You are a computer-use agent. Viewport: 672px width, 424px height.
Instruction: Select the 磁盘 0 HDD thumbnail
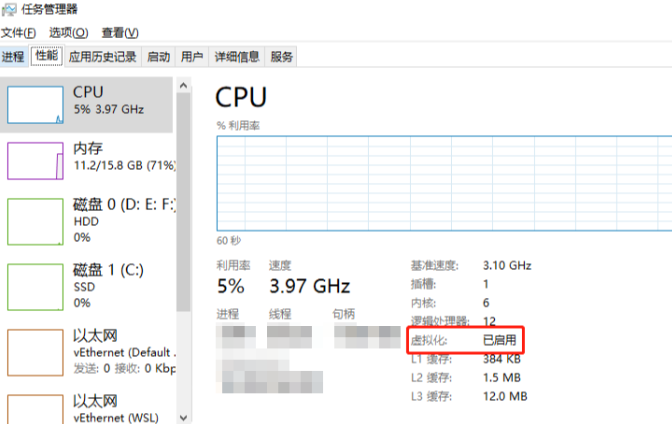click(x=36, y=220)
